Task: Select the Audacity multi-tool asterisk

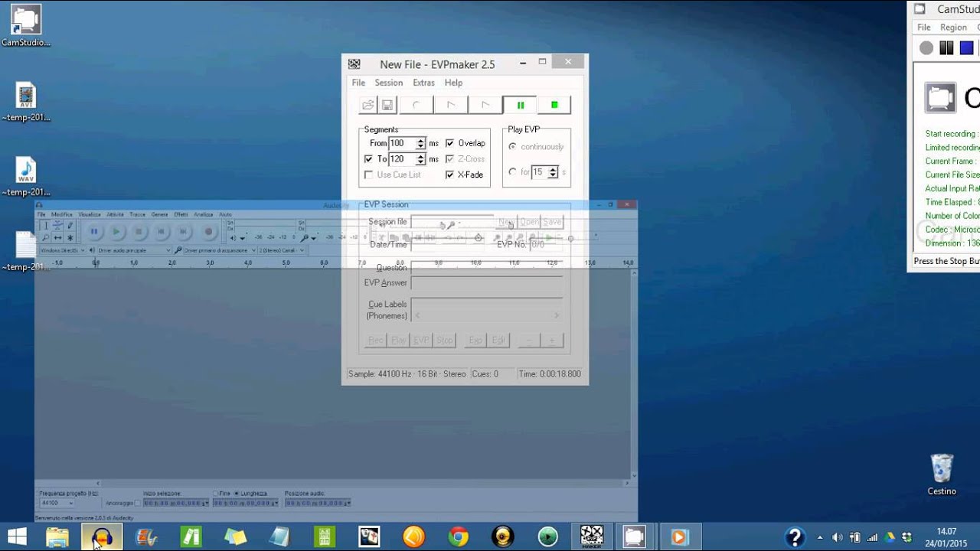Action: pos(70,238)
